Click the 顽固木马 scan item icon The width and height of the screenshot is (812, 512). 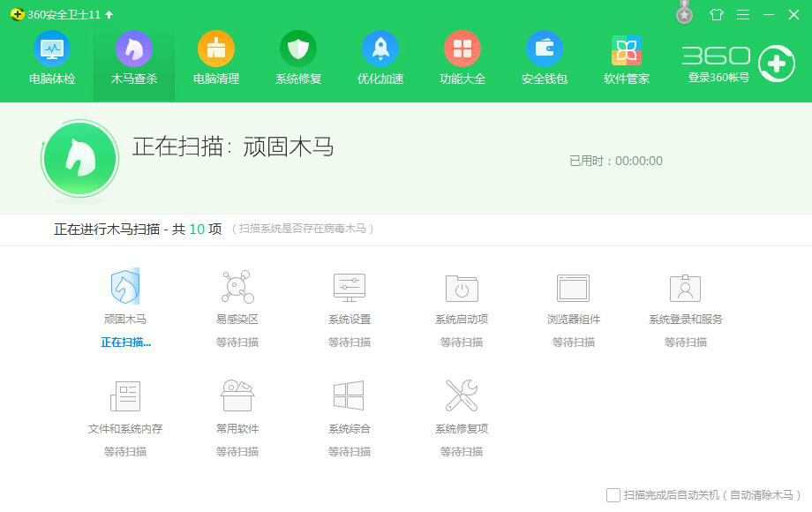(125, 286)
